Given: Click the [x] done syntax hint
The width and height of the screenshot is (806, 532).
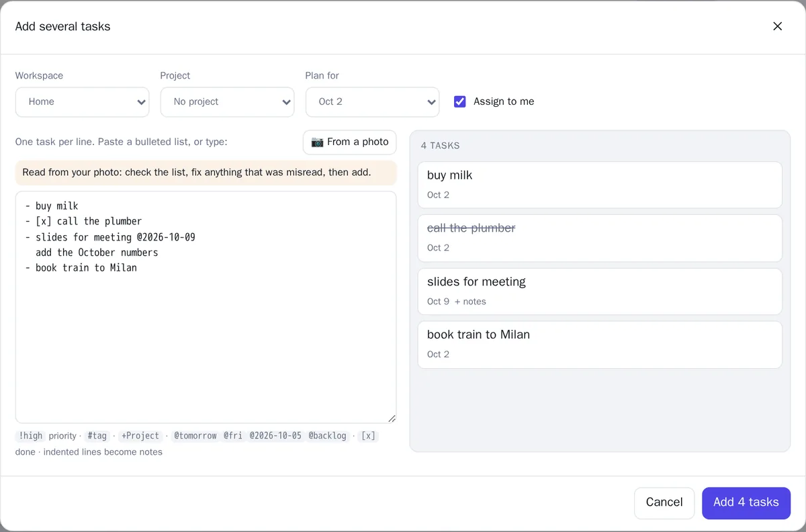Looking at the screenshot, I should [x=369, y=436].
